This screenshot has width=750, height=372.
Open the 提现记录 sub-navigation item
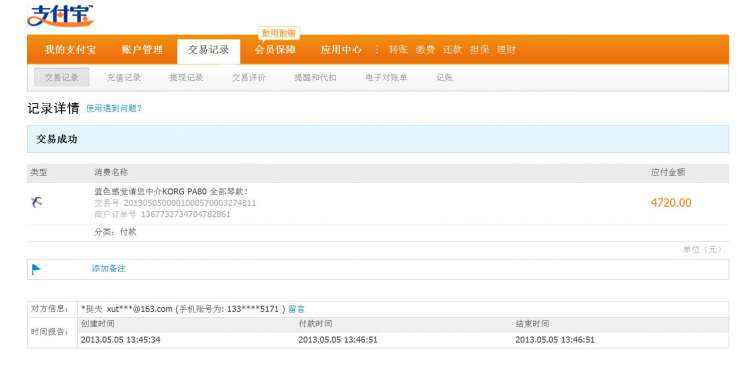186,77
